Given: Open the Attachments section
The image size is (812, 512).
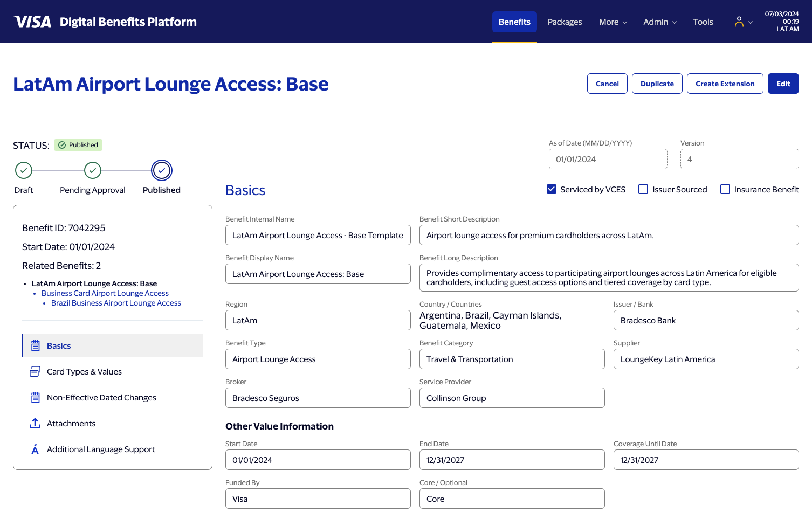Looking at the screenshot, I should pyautogui.click(x=113, y=423).
